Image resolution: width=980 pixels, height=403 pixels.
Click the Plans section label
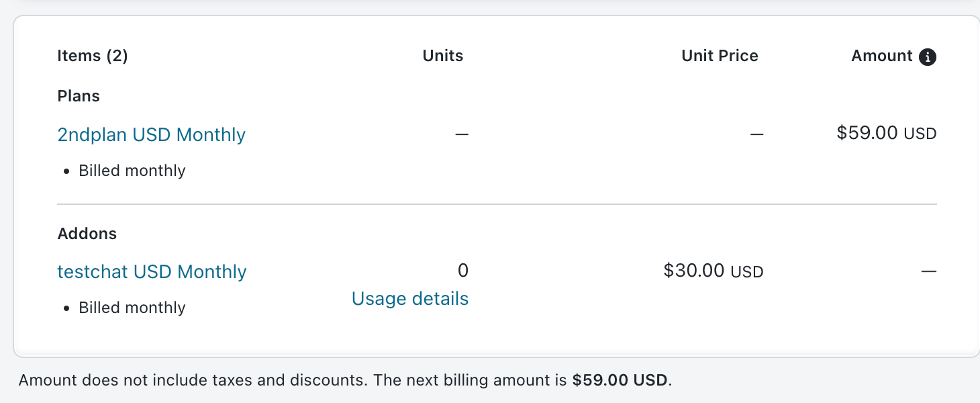tap(79, 96)
